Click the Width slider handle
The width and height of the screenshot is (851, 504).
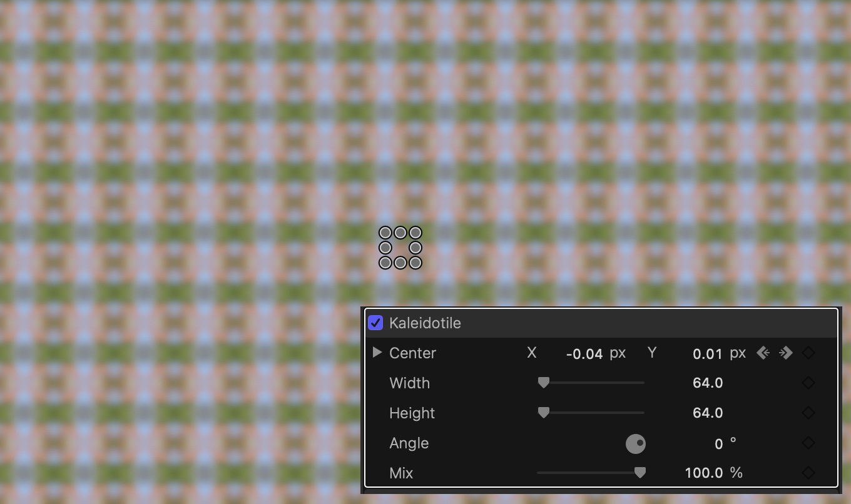544,383
